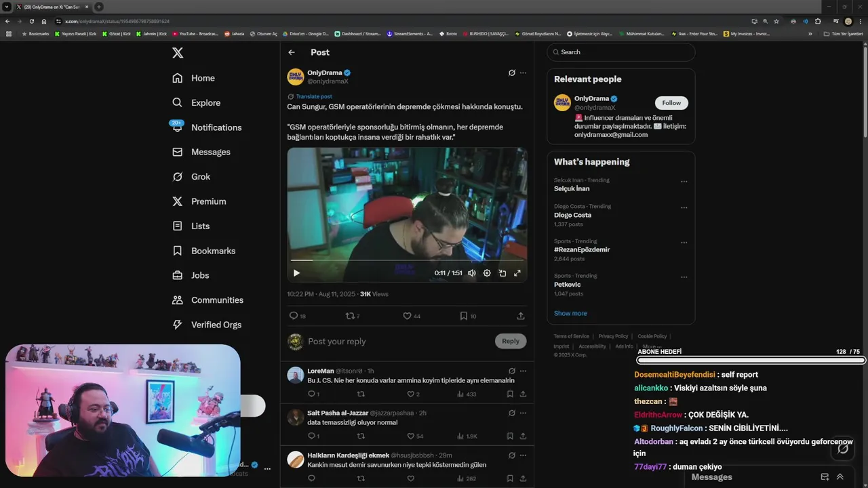Open Privacy Policy link

[613, 336]
